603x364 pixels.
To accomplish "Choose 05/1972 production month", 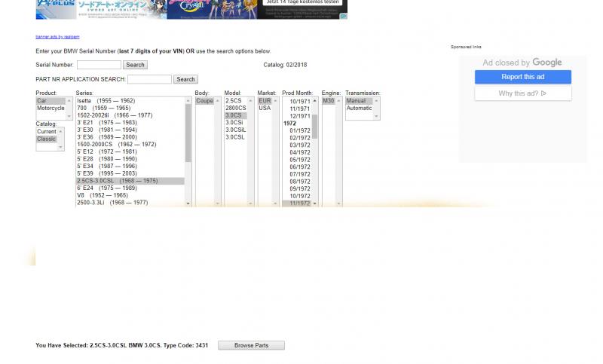I will [300, 160].
